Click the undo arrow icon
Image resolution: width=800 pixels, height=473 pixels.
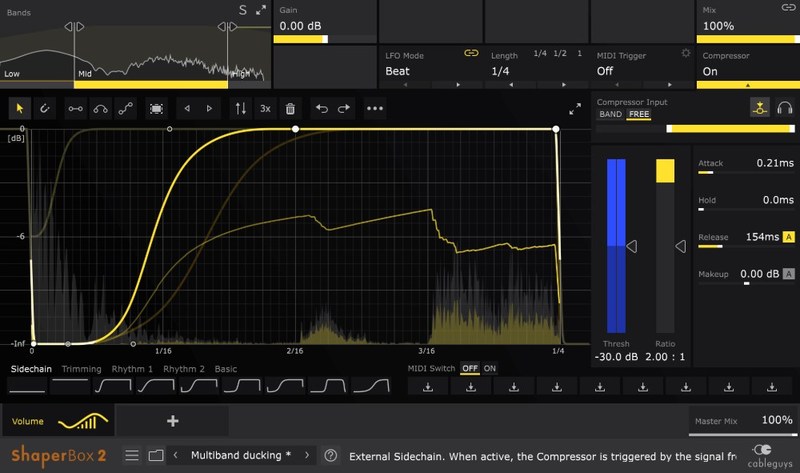point(321,108)
